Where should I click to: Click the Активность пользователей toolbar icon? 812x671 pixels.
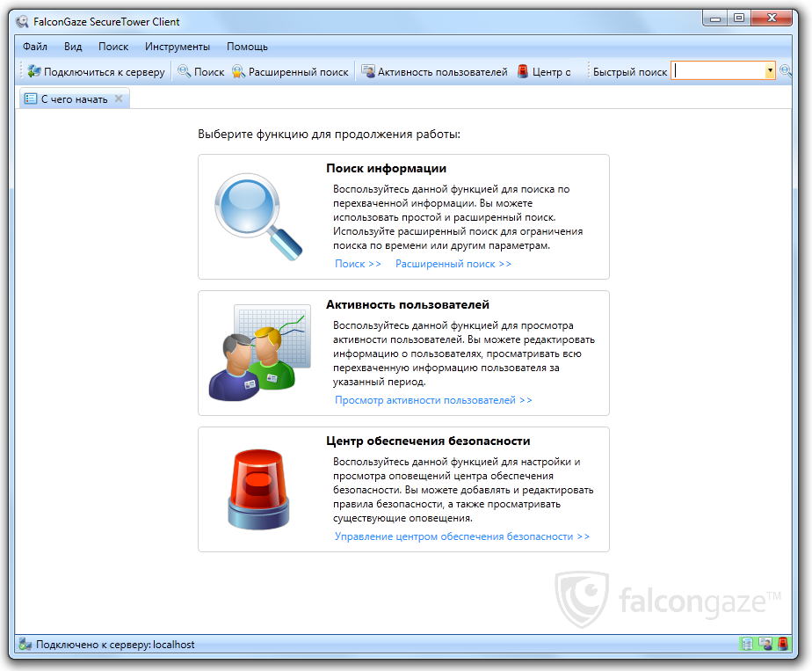coord(368,71)
